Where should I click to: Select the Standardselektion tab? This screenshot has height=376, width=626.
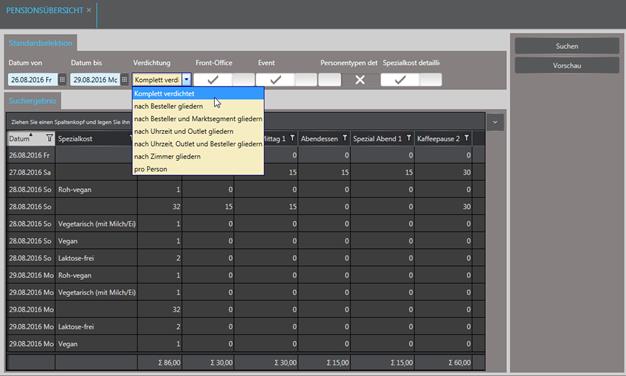[40, 43]
